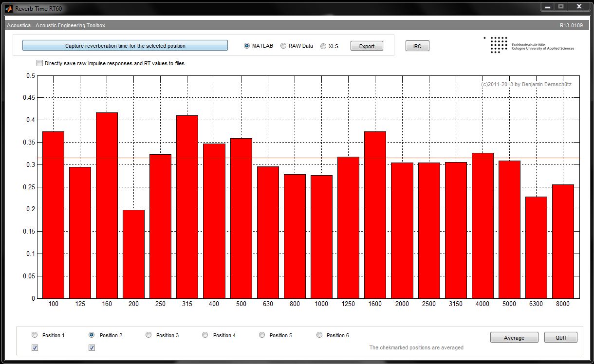This screenshot has height=364, width=594.
Task: Hit the QUIT button
Action: pos(561,337)
